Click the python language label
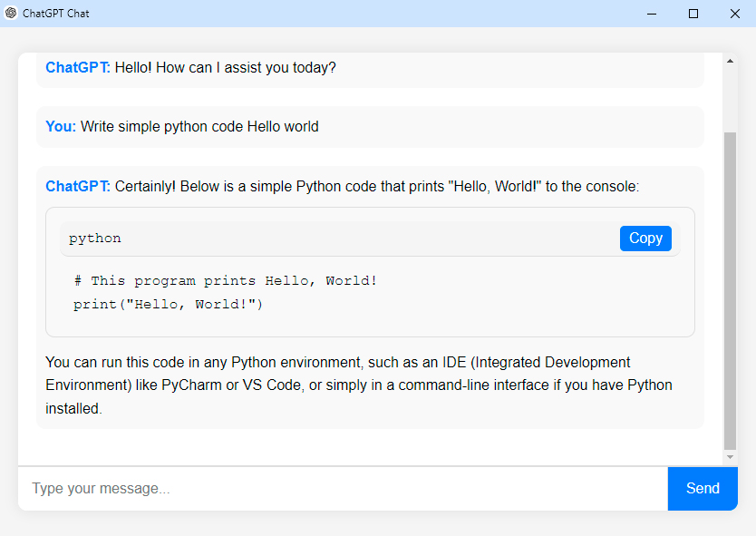This screenshot has height=536, width=756. (95, 239)
